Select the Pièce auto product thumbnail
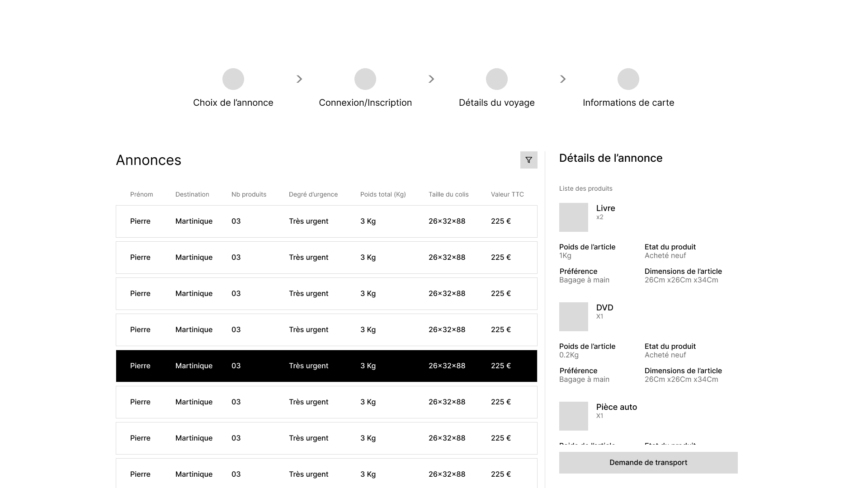 pyautogui.click(x=573, y=416)
